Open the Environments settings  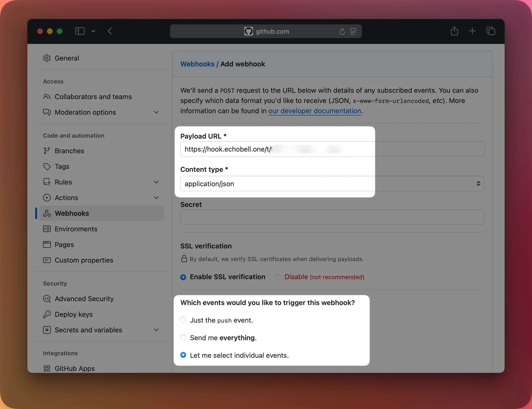point(76,229)
